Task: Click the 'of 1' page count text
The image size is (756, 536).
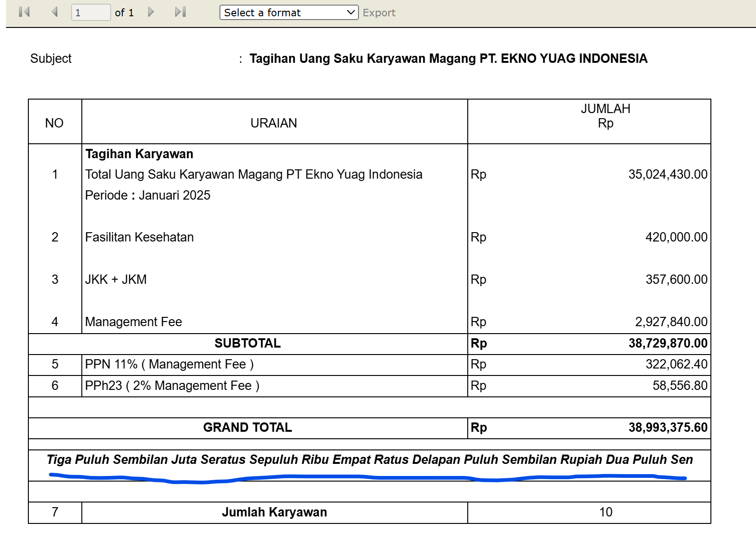Action: 124,13
